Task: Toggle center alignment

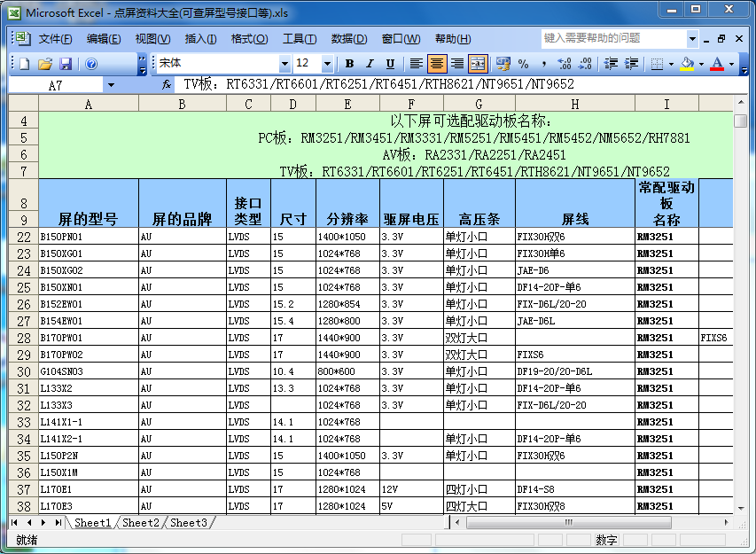Action: (436, 64)
